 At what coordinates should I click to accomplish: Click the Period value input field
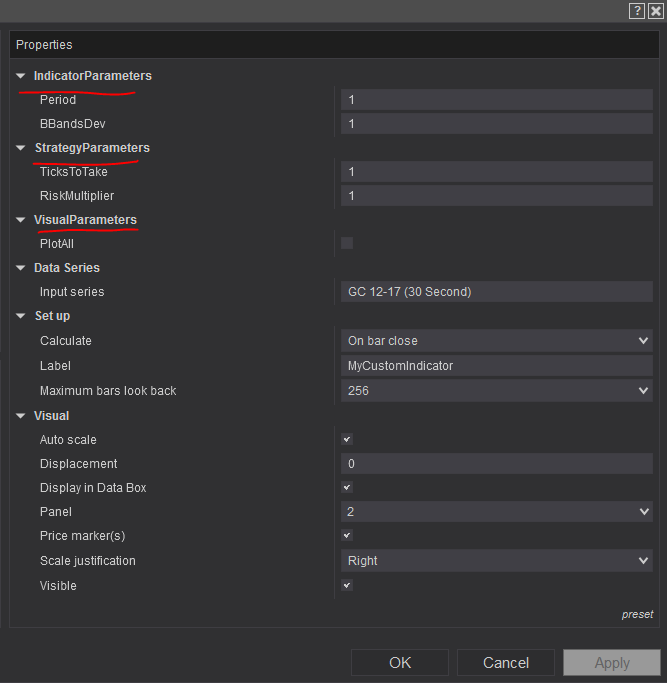click(496, 100)
